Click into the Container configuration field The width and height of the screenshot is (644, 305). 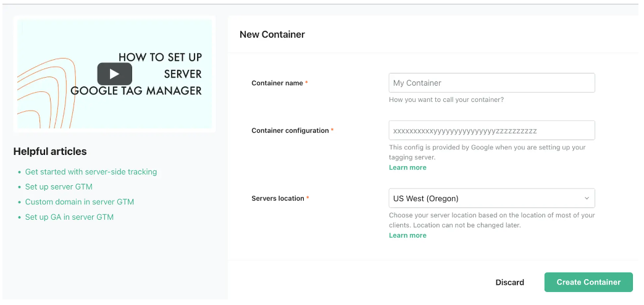pyautogui.click(x=491, y=130)
